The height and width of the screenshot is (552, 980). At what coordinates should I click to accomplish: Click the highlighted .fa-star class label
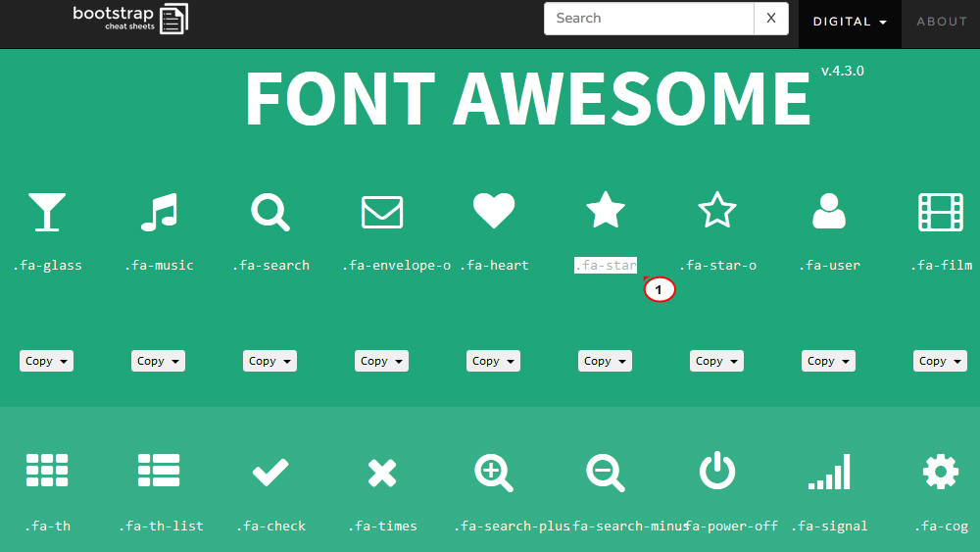(x=606, y=265)
